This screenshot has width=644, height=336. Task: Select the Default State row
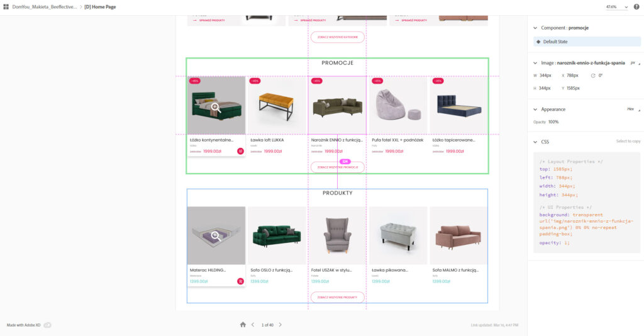point(587,42)
